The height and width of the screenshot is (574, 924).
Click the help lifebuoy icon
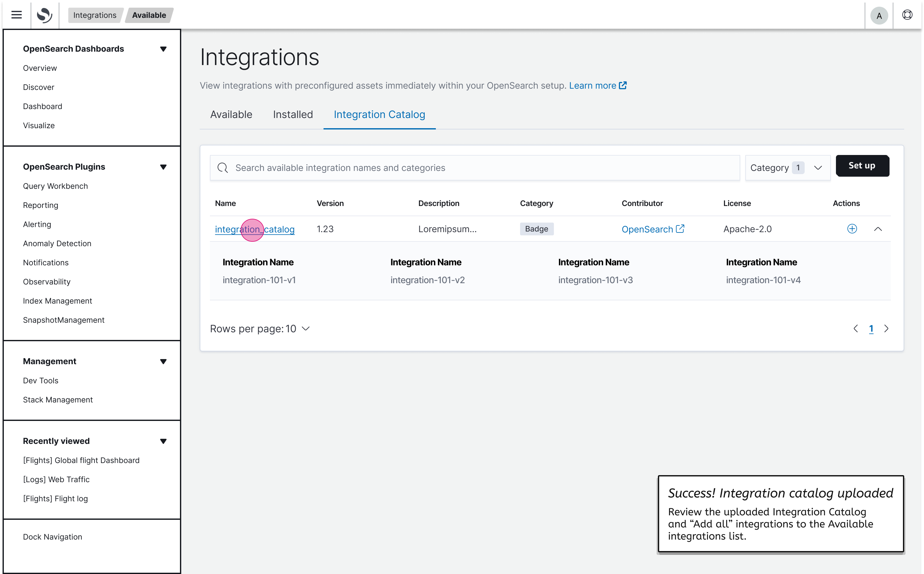click(908, 15)
